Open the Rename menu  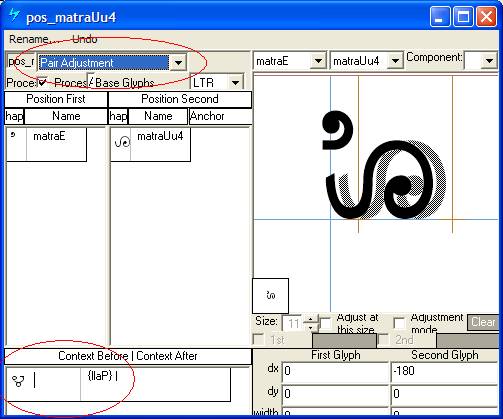[x=34, y=39]
